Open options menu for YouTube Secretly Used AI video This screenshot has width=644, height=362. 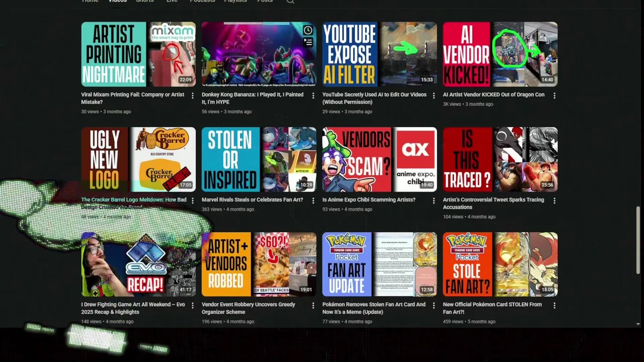click(x=434, y=96)
